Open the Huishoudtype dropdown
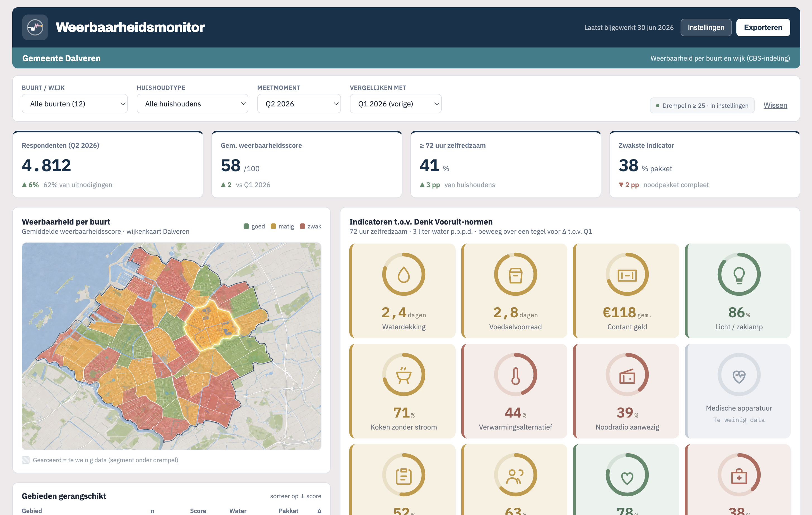 pyautogui.click(x=192, y=104)
